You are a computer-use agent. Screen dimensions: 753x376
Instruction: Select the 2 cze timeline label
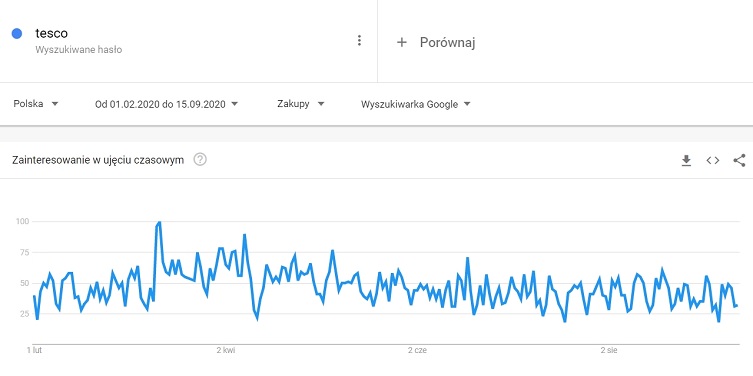(417, 351)
